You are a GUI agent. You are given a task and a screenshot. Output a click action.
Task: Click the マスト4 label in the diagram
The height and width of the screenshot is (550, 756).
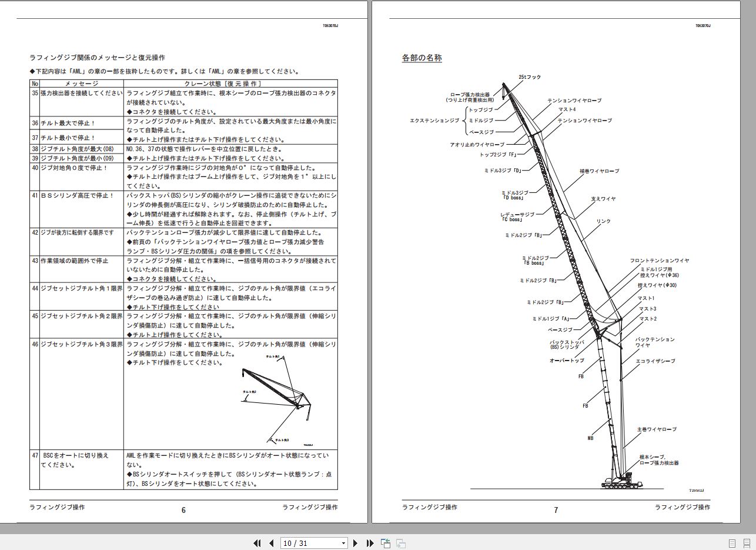pyautogui.click(x=568, y=109)
